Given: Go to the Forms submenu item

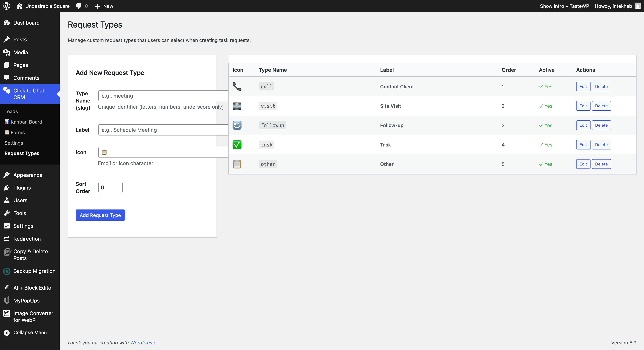Looking at the screenshot, I should pyautogui.click(x=17, y=132).
